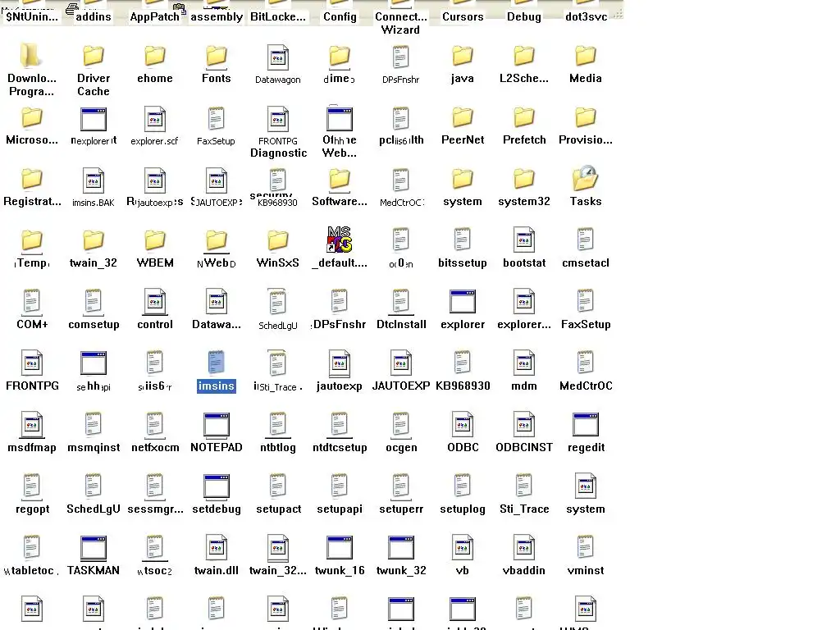Viewport: 840px width, 630px height.
Task: Select the msdfmap settings file icon
Action: click(32, 424)
